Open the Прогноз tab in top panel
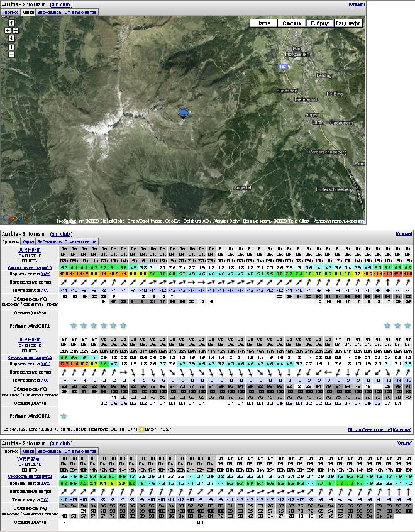The width and height of the screenshot is (415, 532). pos(9,12)
